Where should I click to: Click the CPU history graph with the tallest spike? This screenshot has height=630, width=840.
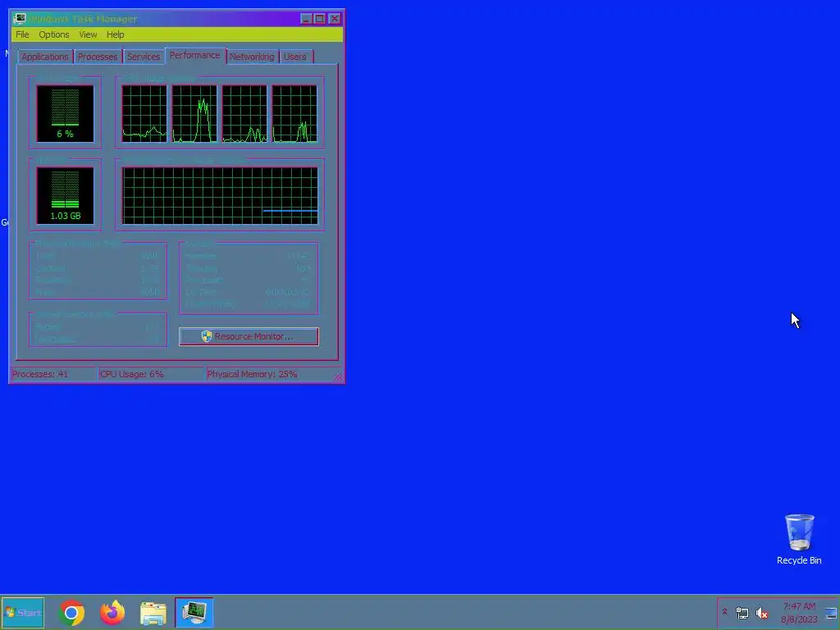(194, 113)
